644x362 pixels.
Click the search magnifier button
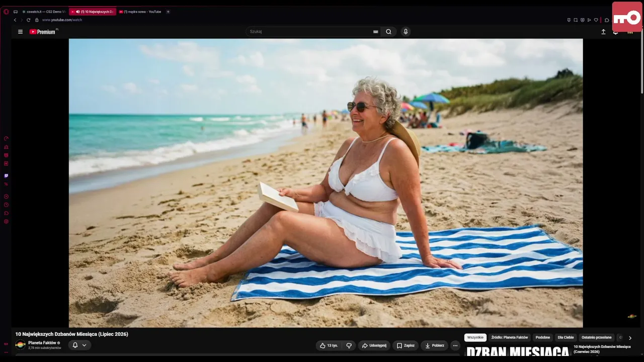tap(388, 32)
